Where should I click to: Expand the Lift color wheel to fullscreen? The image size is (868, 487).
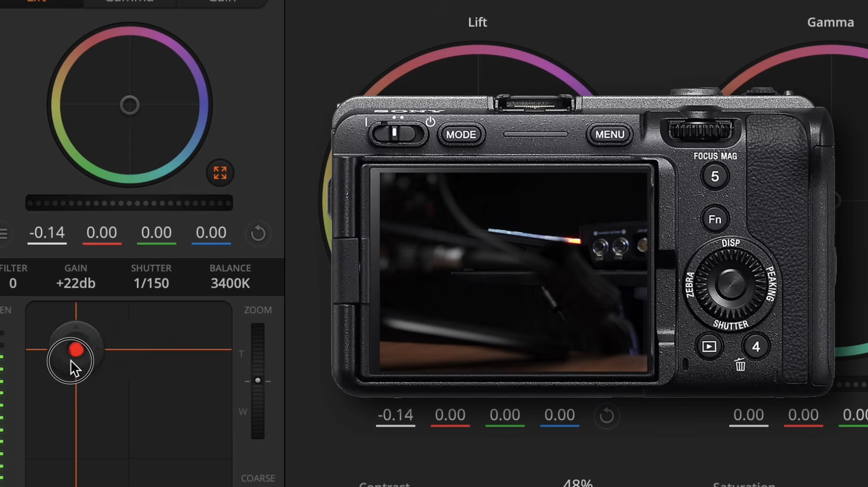[220, 172]
